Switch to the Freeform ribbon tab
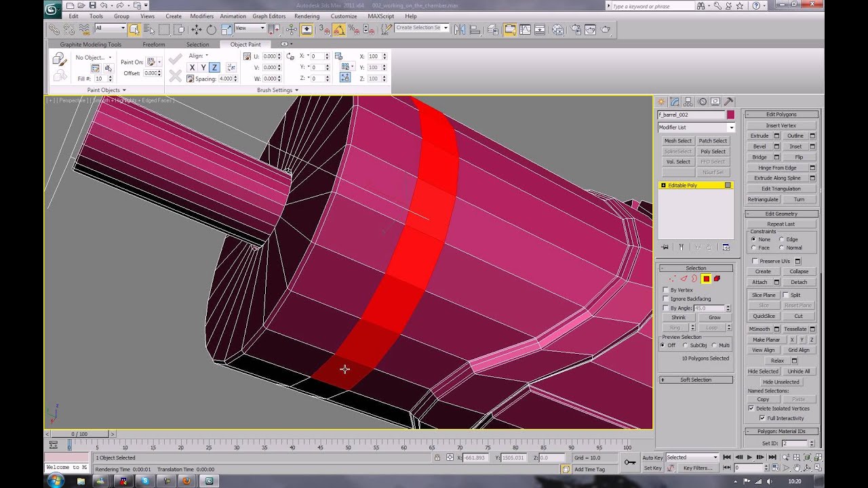The height and width of the screenshot is (488, 868). click(x=154, y=45)
